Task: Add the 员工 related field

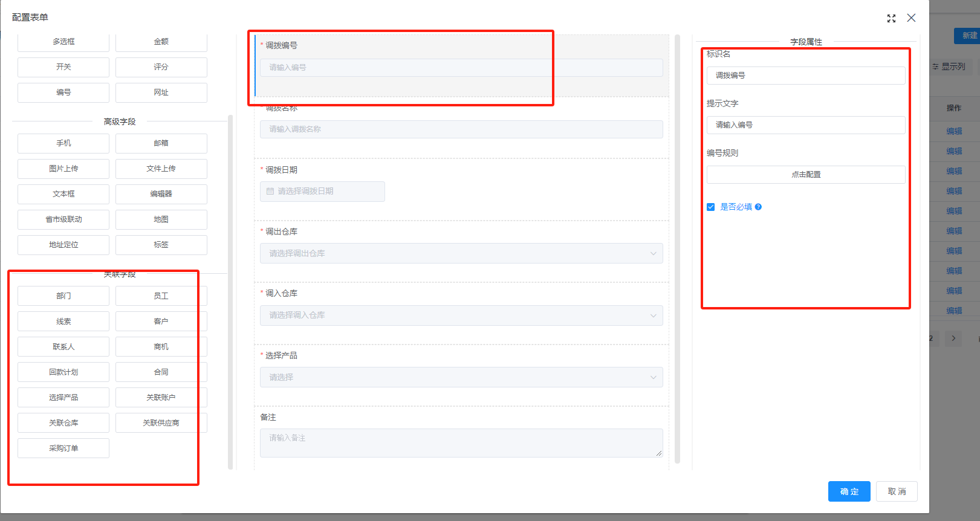Action: click(x=161, y=296)
